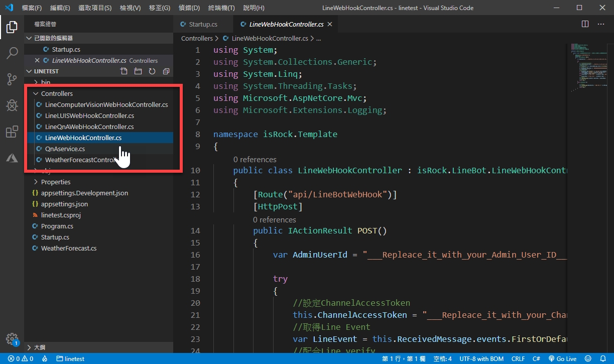Open the Run and Debug view
The width and height of the screenshot is (614, 364).
(12, 105)
